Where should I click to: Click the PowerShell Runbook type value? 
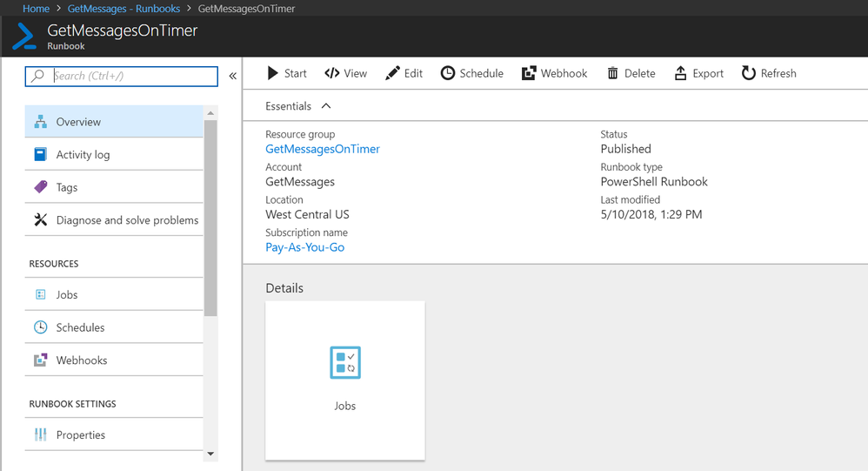pyautogui.click(x=654, y=182)
